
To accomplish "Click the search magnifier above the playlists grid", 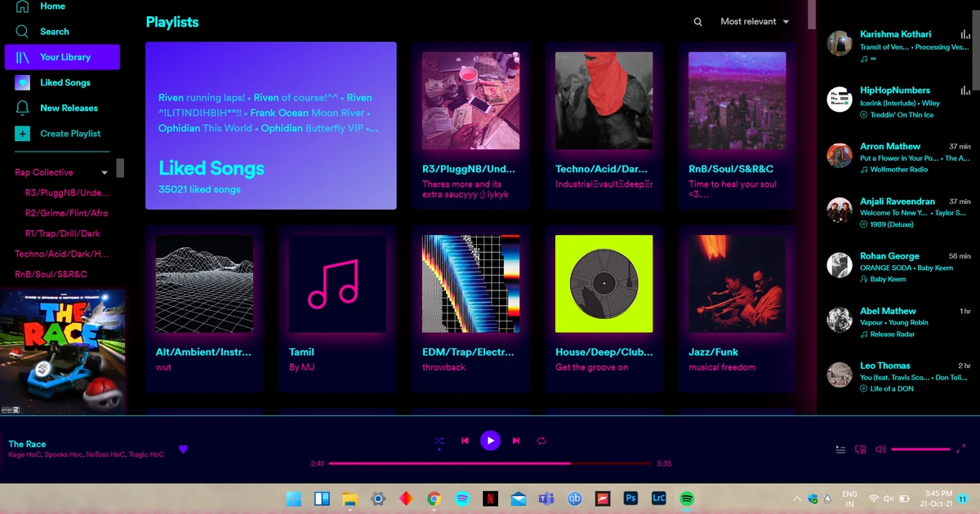I will tap(697, 22).
